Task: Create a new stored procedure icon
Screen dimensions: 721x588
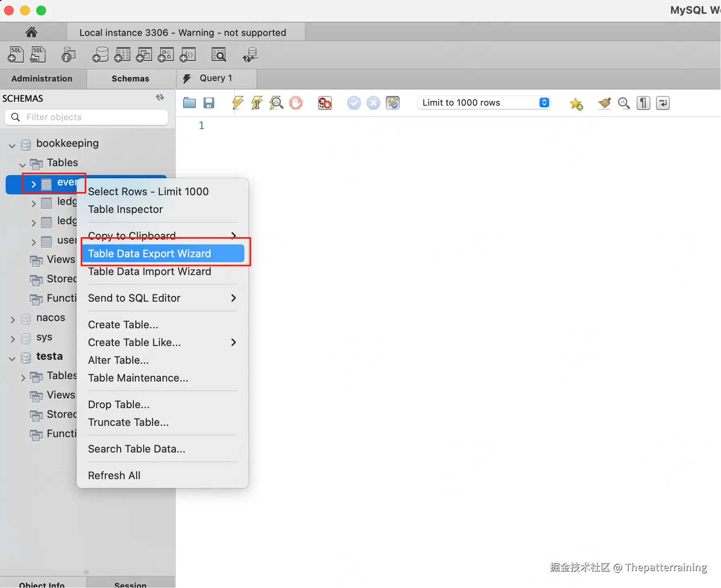Action: click(x=166, y=54)
